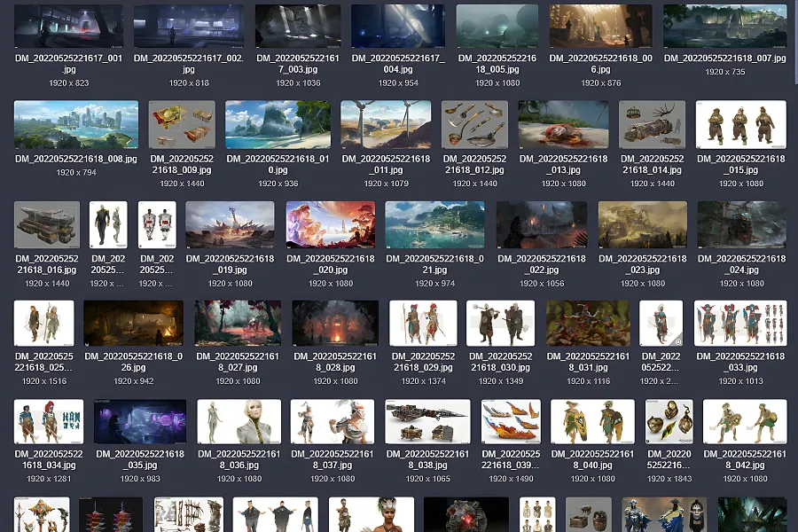Open the DM_20220525221618_035.jpg purple scene thumbnail
The image size is (798, 532).
140,421
